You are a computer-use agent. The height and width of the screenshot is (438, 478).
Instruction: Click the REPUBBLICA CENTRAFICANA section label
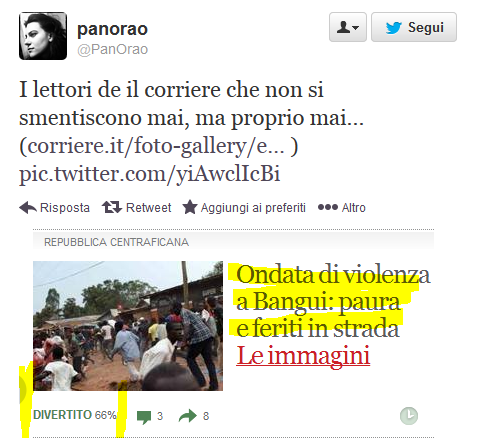tap(116, 242)
